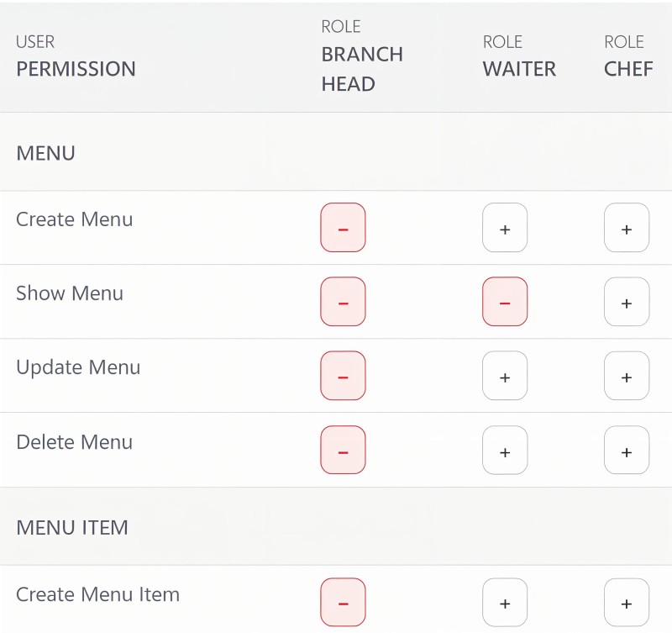Revoke Show Menu permission from Waiter
Image resolution: width=672 pixels, height=633 pixels.
click(505, 302)
